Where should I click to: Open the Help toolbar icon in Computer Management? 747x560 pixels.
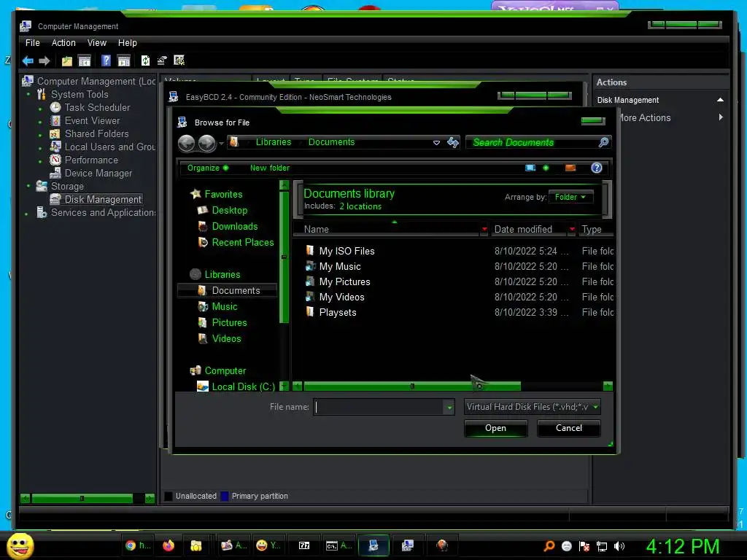(107, 61)
